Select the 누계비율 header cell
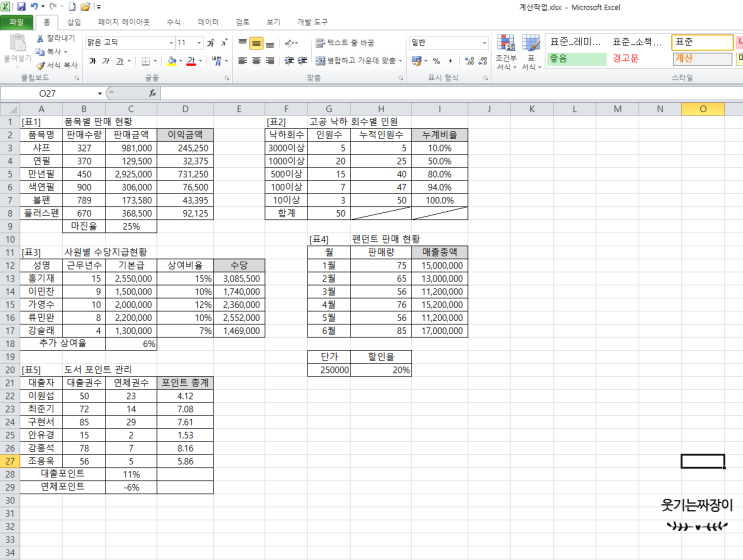Screen dimensions: 743x560 pyautogui.click(x=439, y=135)
